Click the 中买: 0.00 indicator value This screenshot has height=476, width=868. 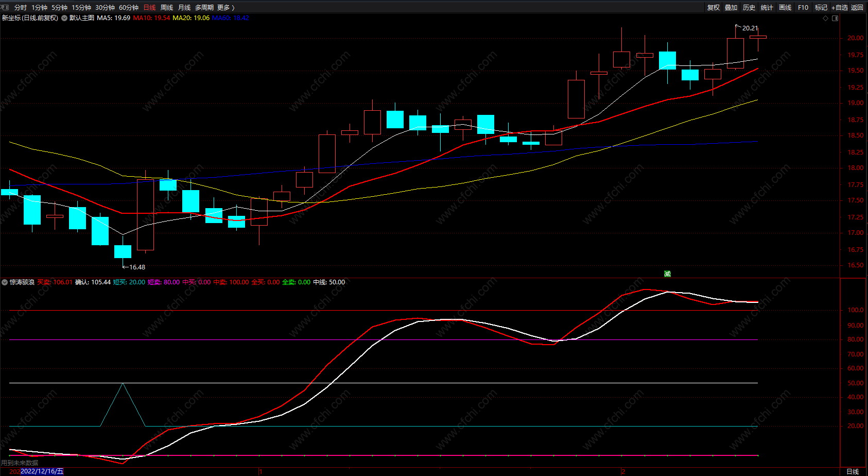click(197, 282)
